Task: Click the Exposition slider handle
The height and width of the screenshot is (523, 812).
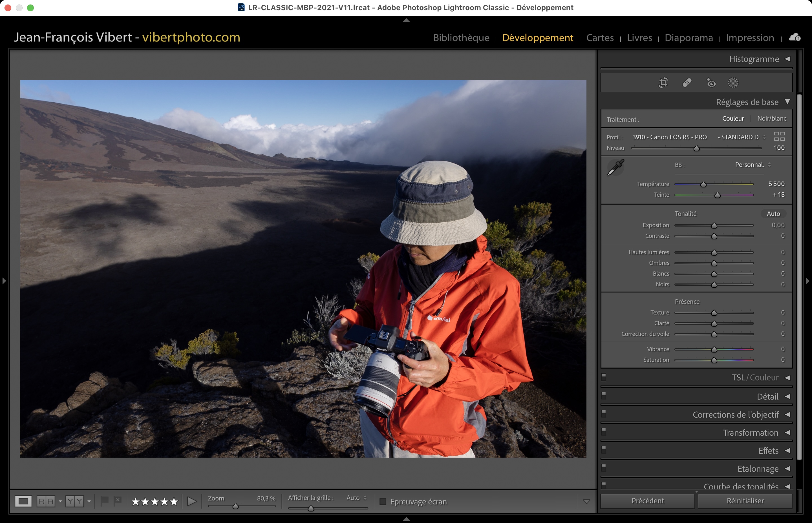Action: click(714, 226)
